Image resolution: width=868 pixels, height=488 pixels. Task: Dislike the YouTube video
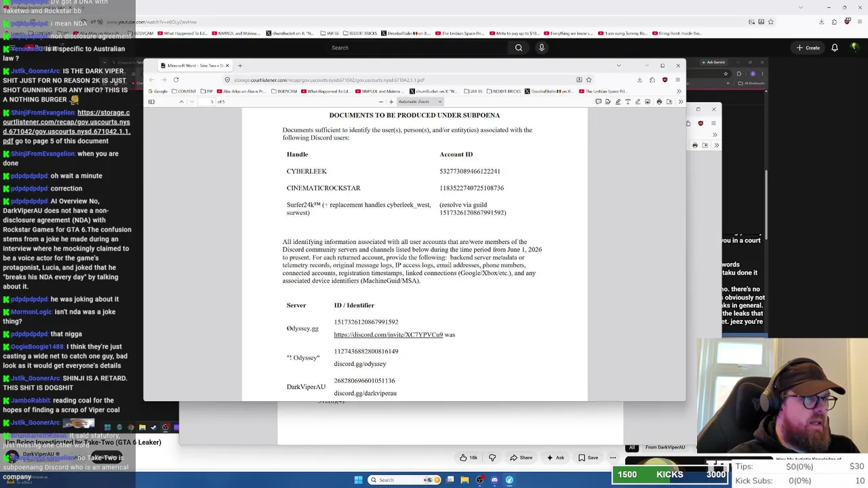pyautogui.click(x=492, y=457)
